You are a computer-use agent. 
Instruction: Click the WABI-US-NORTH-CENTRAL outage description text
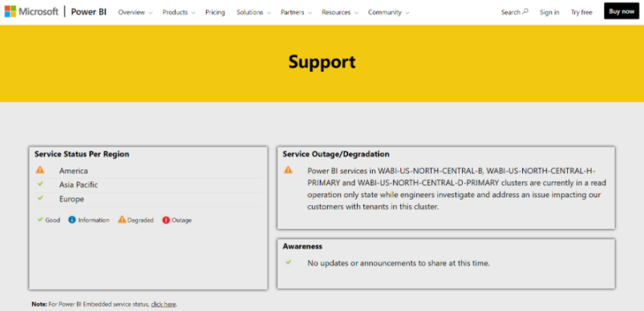coord(456,188)
